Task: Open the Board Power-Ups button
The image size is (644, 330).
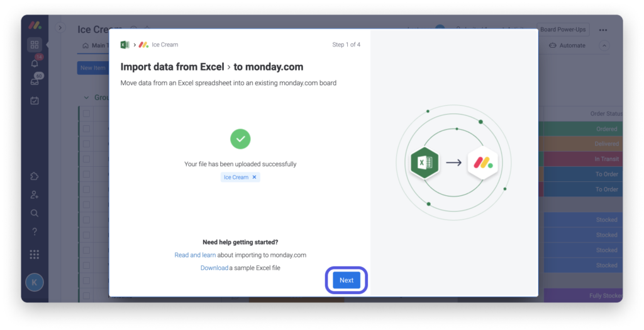Action: 564,30
